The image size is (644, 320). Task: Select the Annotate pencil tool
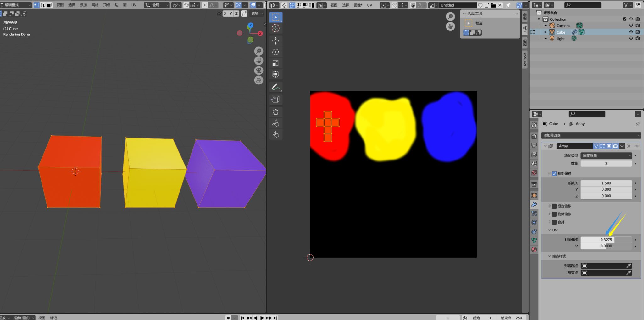tap(275, 87)
